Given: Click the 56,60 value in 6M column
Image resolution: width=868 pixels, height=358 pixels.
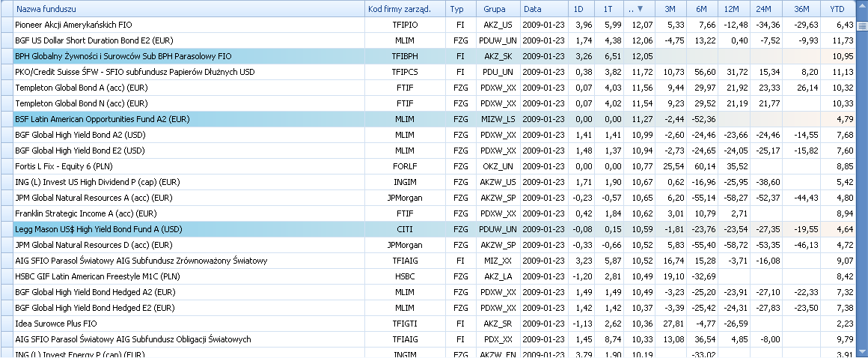Looking at the screenshot, I should pyautogui.click(x=703, y=72).
